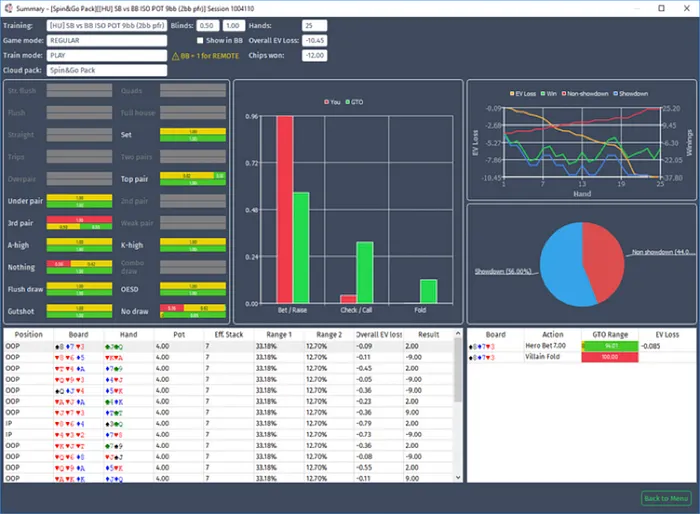
Task: Enable the 'Show in BB' checkbox
Action: pyautogui.click(x=200, y=40)
